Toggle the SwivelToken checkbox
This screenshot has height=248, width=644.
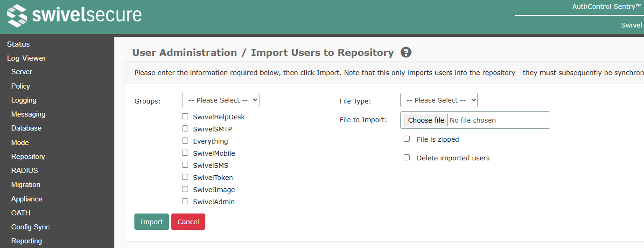click(x=185, y=177)
